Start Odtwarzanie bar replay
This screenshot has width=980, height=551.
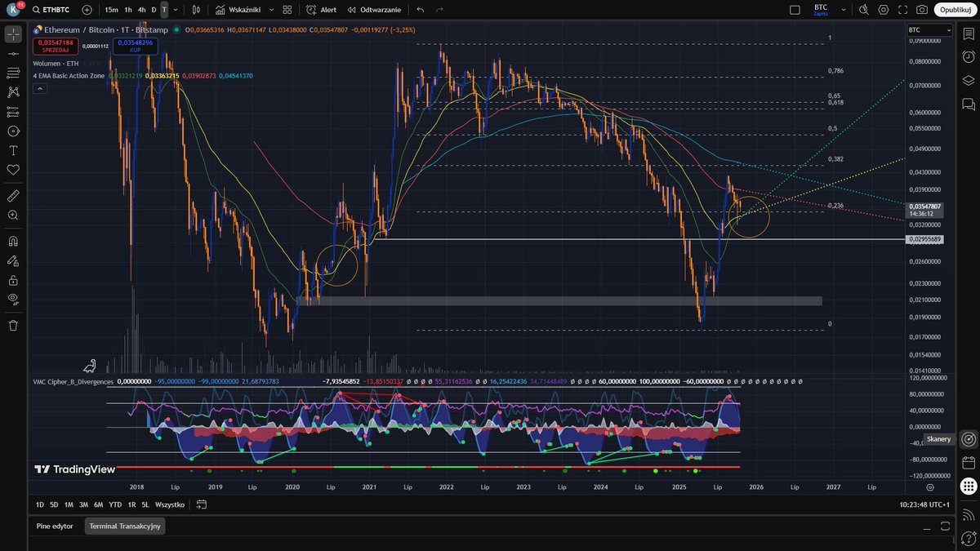[374, 10]
